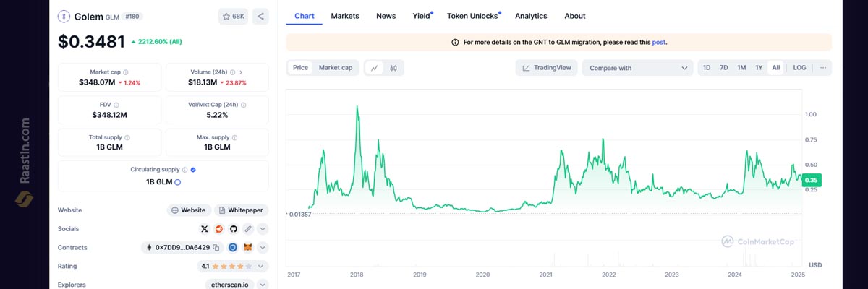Screen dimensions: 868x289
Task: Open the Reddit social link
Action: click(219, 229)
